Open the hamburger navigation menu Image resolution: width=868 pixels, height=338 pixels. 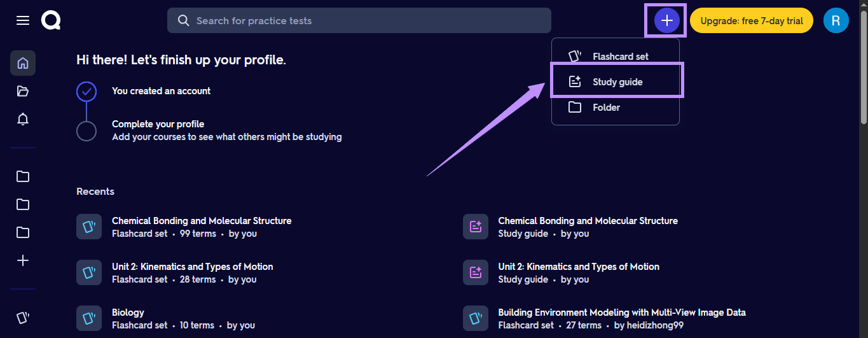[x=23, y=20]
